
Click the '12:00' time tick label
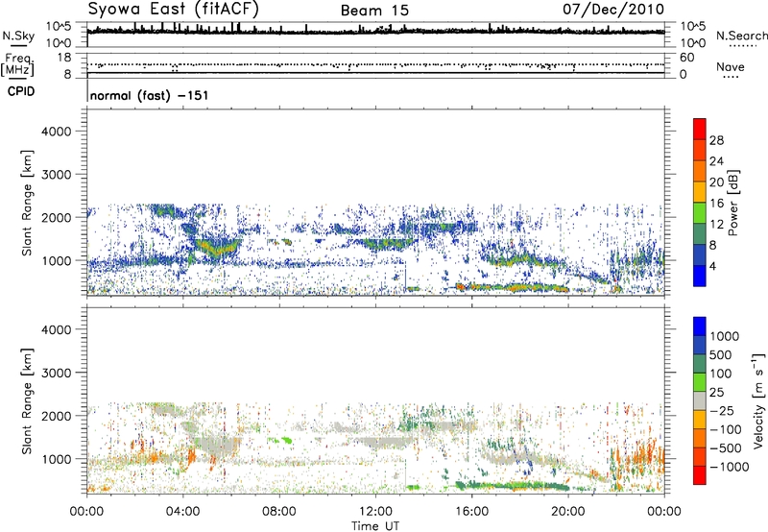(375, 512)
